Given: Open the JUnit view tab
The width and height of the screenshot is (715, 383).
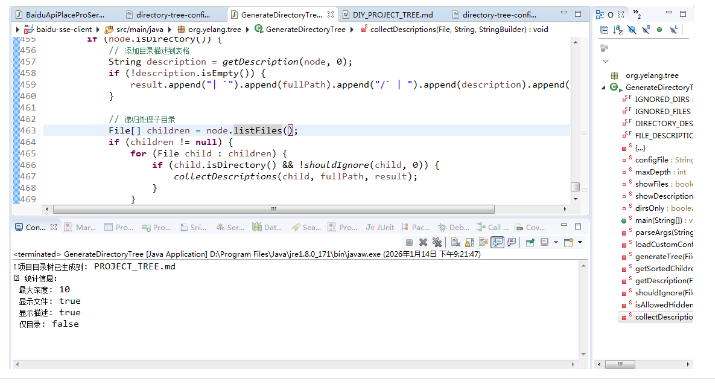Looking at the screenshot, I should 379,227.
